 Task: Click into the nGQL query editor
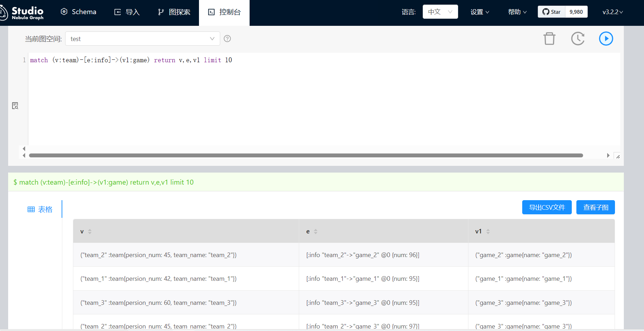324,99
